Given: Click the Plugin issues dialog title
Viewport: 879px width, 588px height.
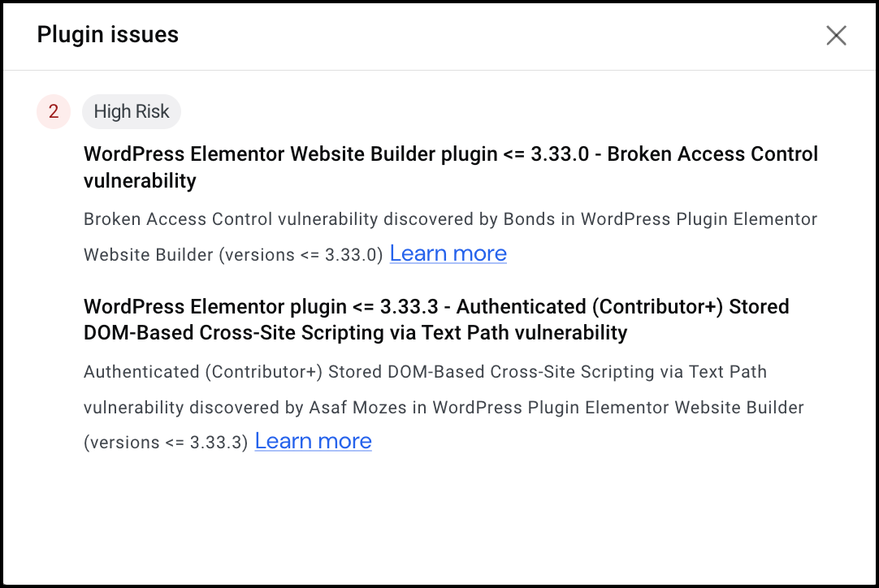Looking at the screenshot, I should [107, 34].
